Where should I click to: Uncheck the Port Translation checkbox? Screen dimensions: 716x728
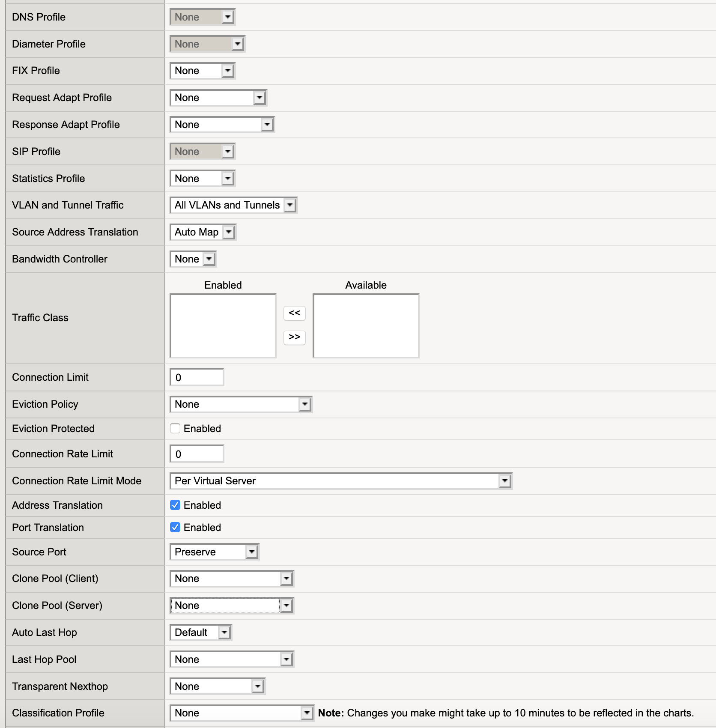175,527
